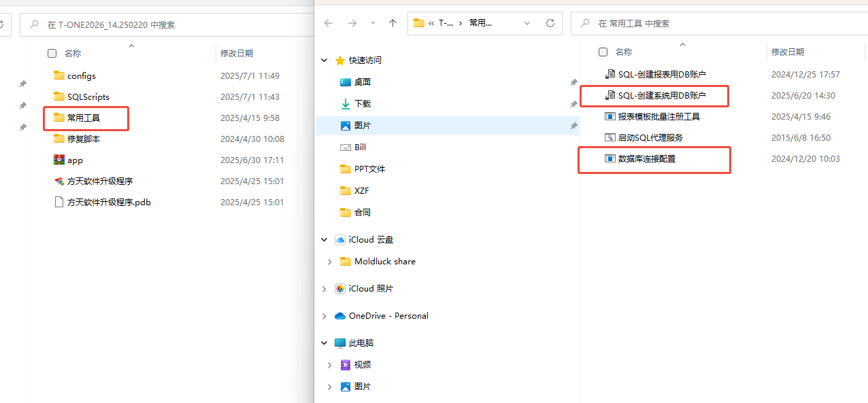Expand the 视频 node under 此电脑
This screenshot has height=403, width=868.
click(x=330, y=364)
